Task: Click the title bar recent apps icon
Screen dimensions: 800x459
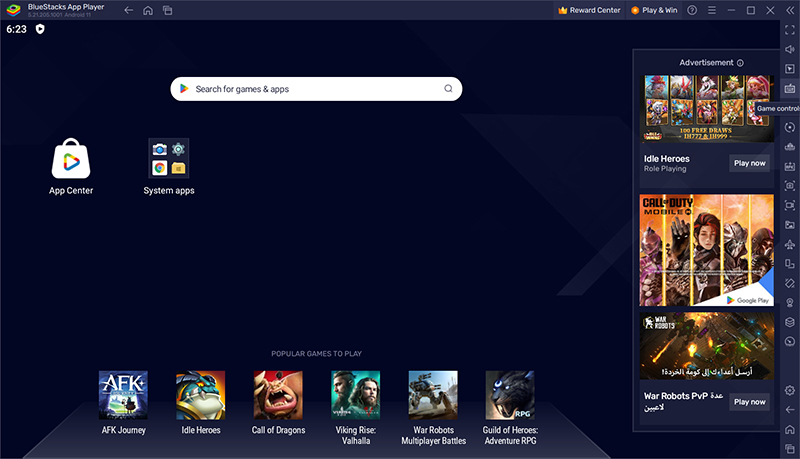Action: (167, 10)
